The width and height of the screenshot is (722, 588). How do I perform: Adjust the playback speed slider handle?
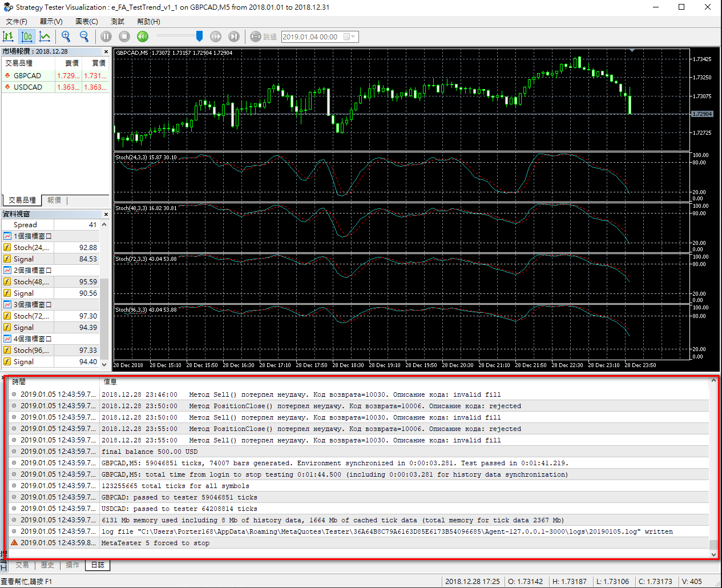tap(199, 37)
